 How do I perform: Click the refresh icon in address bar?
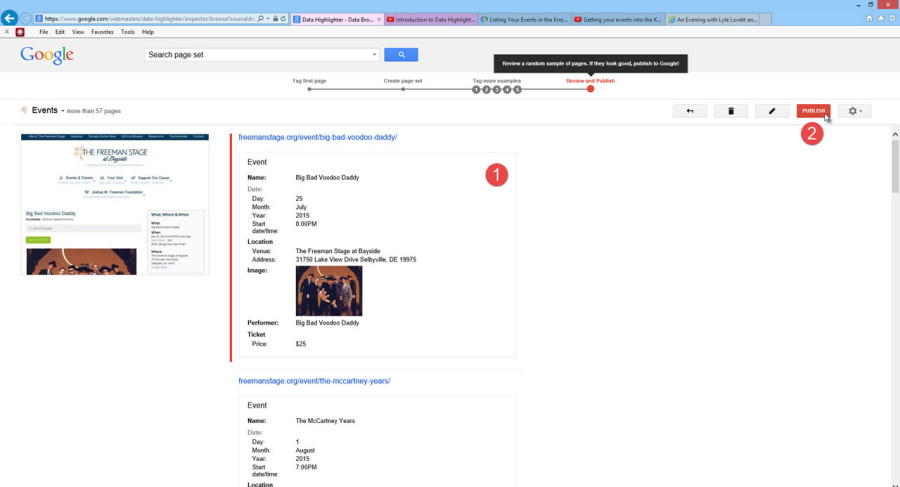[283, 19]
